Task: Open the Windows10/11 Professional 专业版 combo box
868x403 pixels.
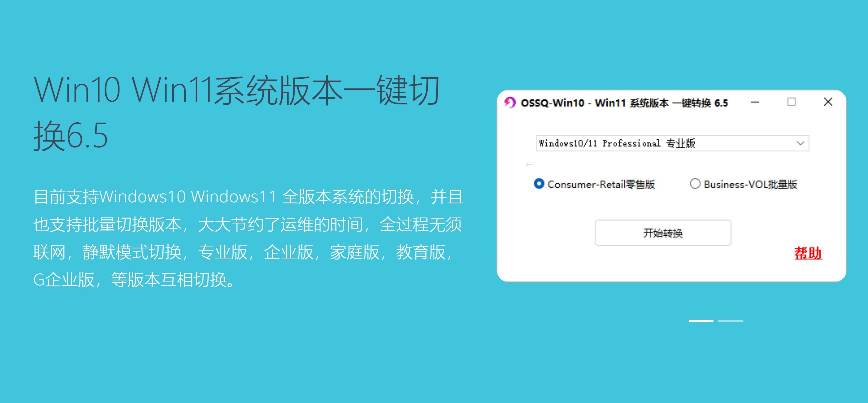Action: (673, 143)
